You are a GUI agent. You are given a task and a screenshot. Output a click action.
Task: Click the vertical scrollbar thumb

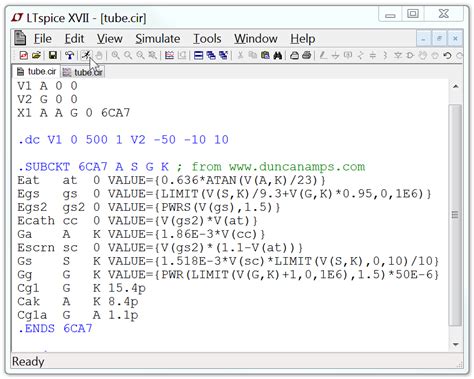point(455,215)
